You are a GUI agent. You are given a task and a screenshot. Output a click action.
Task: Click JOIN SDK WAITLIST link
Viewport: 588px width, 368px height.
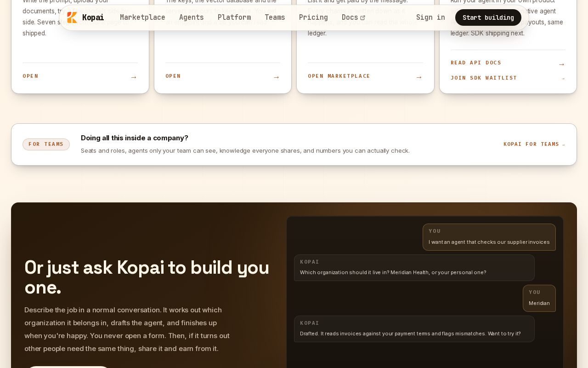coord(484,78)
